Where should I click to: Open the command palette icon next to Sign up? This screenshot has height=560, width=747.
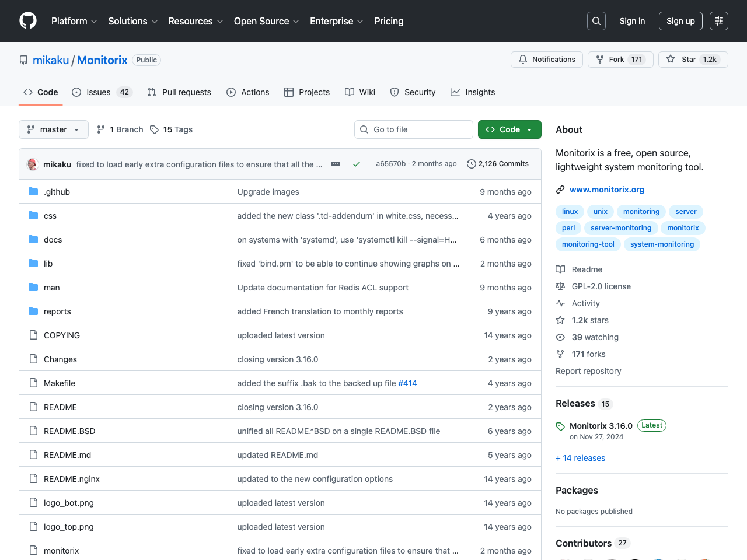pyautogui.click(x=718, y=20)
